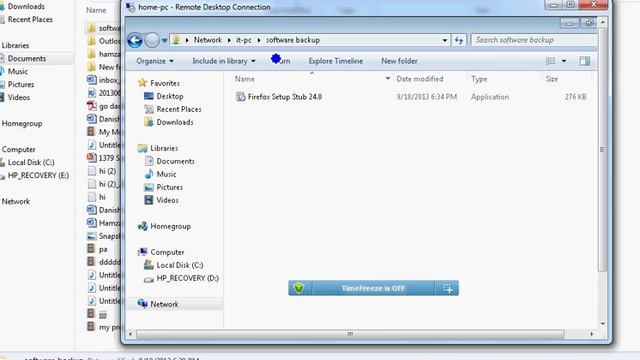Open Downloads in remote Favorites

(175, 122)
